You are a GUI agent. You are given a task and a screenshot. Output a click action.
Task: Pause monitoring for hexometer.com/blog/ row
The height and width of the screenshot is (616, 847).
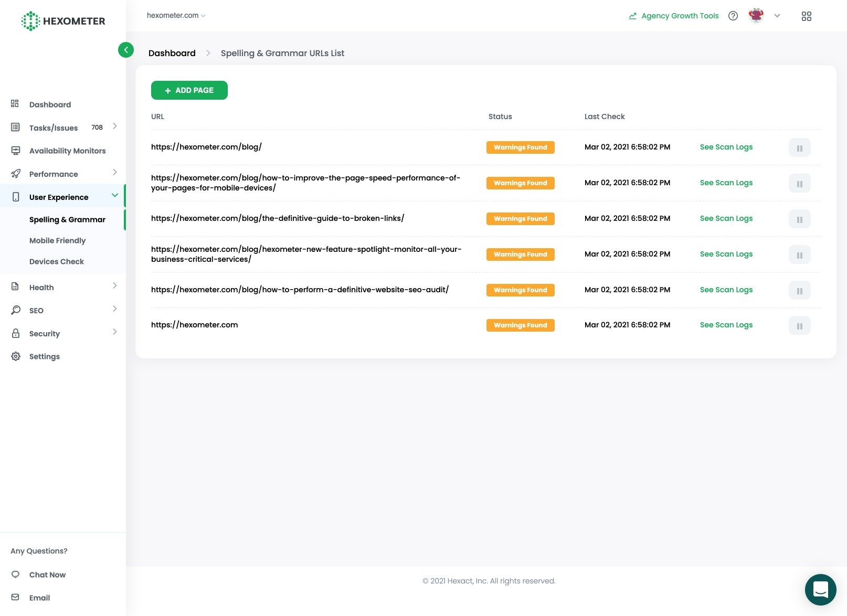(x=800, y=148)
